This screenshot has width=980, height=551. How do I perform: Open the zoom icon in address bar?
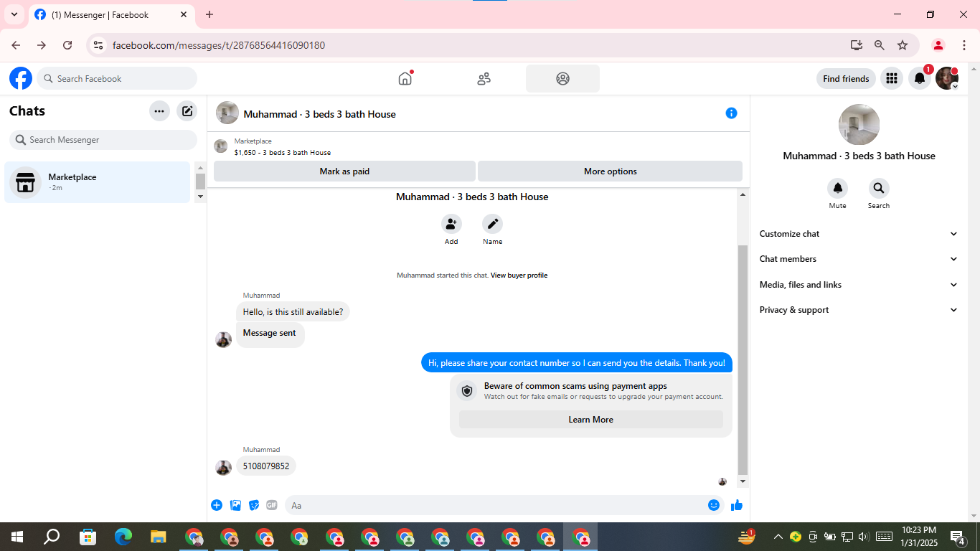[x=880, y=45]
